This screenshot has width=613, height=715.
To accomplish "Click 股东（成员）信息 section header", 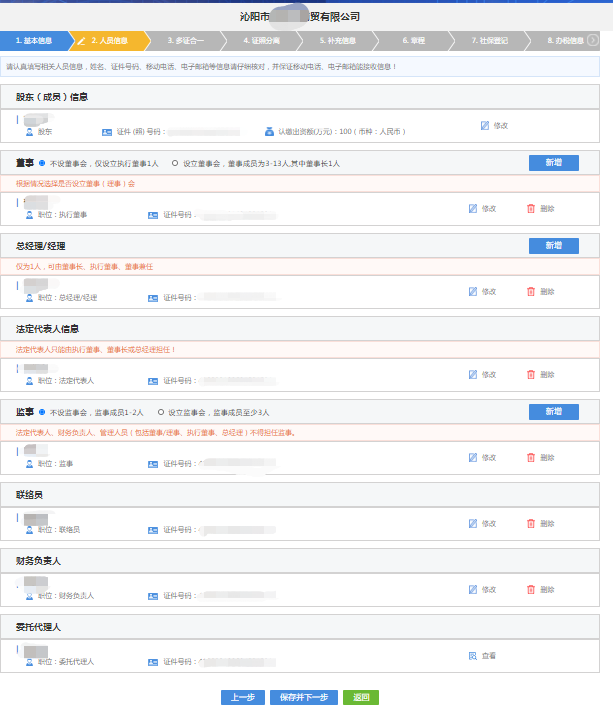I will tap(300, 97).
